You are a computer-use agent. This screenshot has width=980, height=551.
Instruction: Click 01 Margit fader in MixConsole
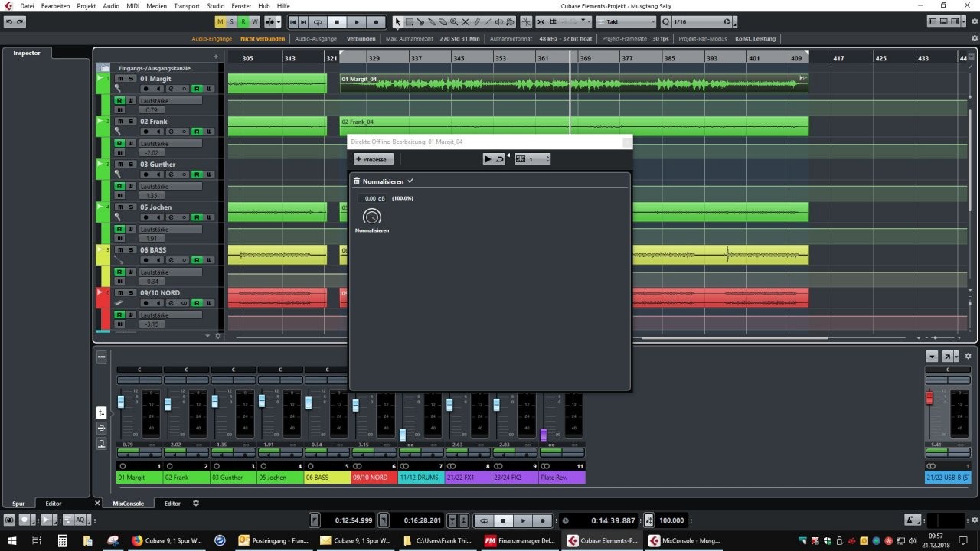pos(121,403)
